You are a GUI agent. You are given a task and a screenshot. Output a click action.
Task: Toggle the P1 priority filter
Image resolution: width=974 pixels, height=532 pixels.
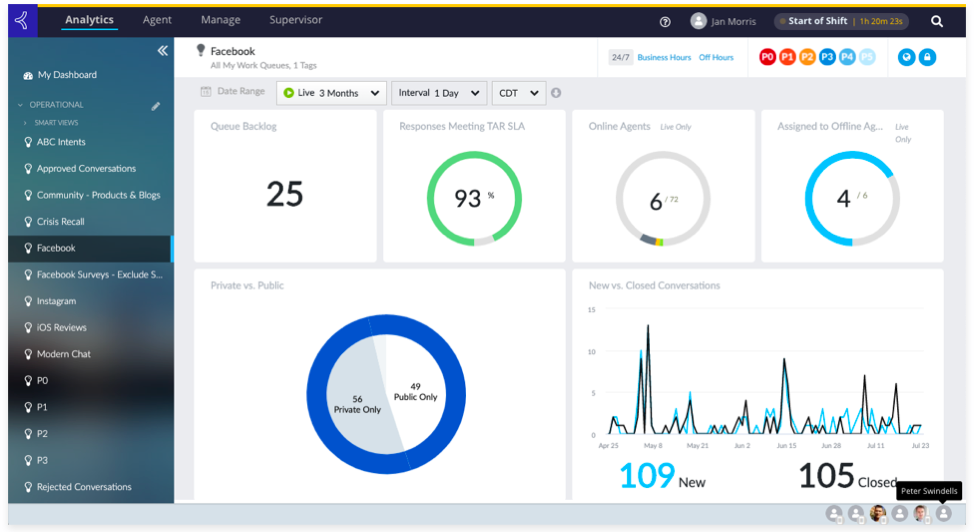click(x=788, y=57)
